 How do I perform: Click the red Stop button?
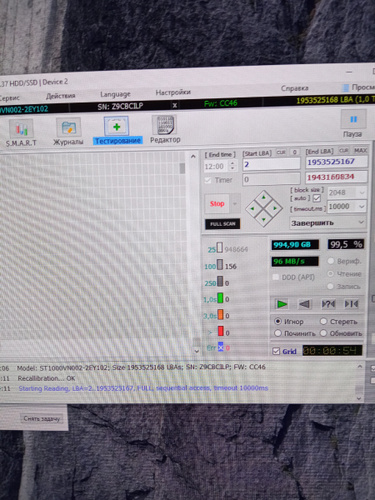click(217, 204)
